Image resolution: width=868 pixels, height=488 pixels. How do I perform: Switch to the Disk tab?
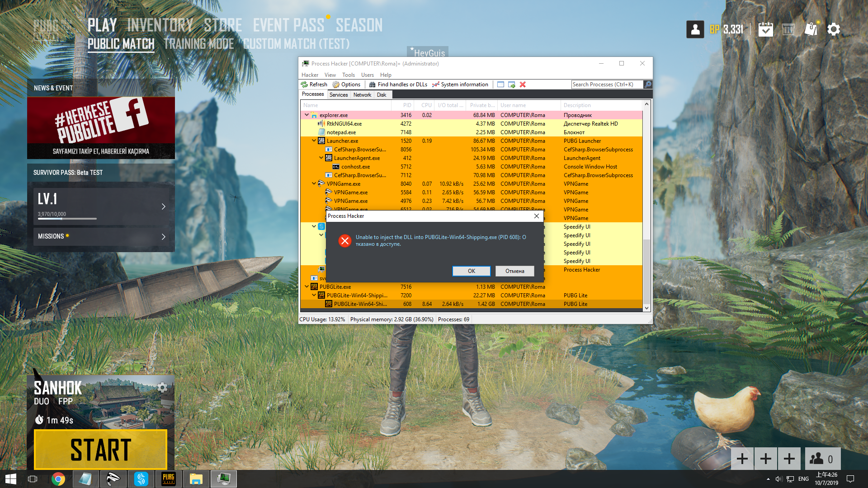point(382,95)
